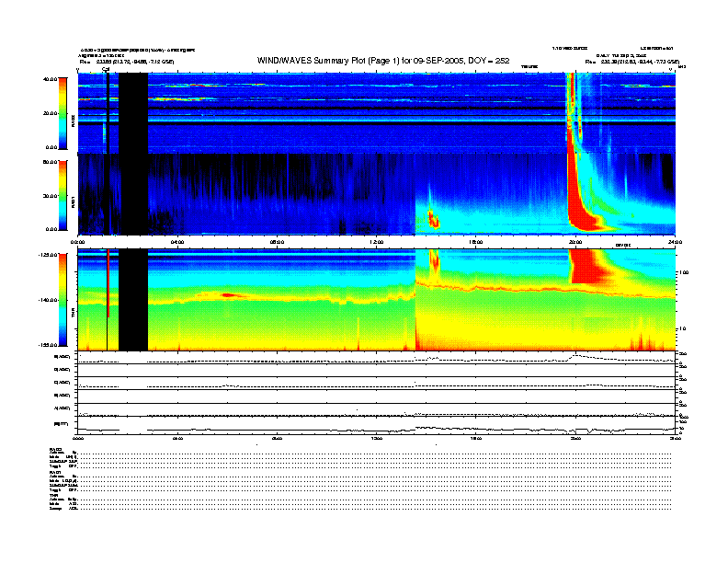Click the 100 tick on TNR right axis
This screenshot has height=563, width=728.
684,272
